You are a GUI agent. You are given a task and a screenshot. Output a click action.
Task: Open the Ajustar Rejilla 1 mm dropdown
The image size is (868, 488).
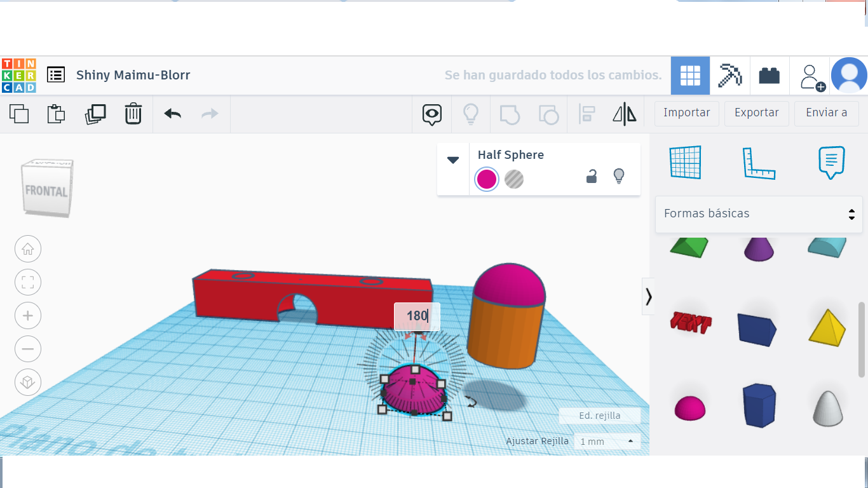pyautogui.click(x=607, y=441)
